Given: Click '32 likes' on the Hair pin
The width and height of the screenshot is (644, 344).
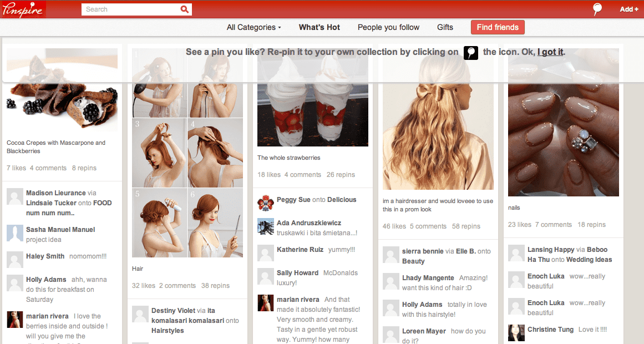Looking at the screenshot, I should click(x=143, y=286).
